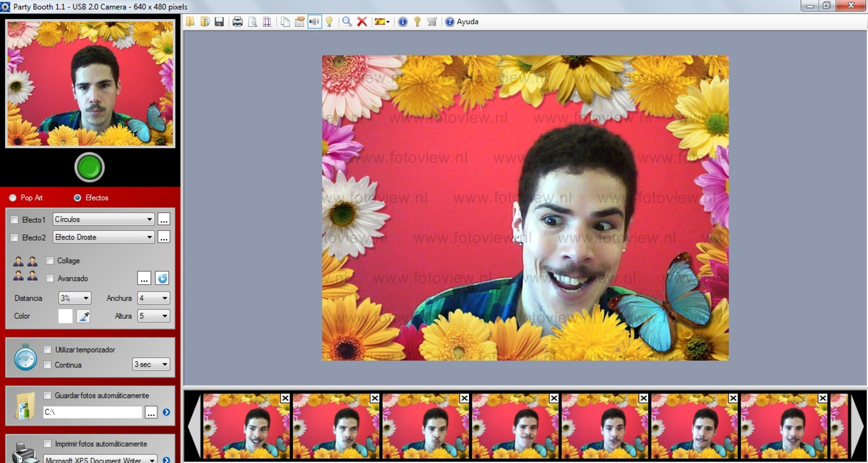This screenshot has height=463, width=868.
Task: Click the ellipsis button beside Círculos
Action: [164, 219]
